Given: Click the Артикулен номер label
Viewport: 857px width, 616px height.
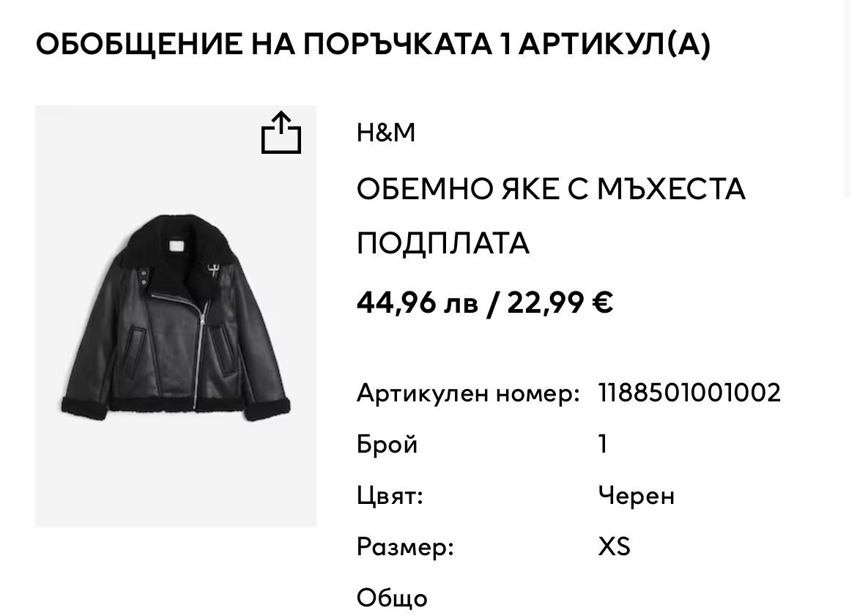Looking at the screenshot, I should (x=468, y=393).
